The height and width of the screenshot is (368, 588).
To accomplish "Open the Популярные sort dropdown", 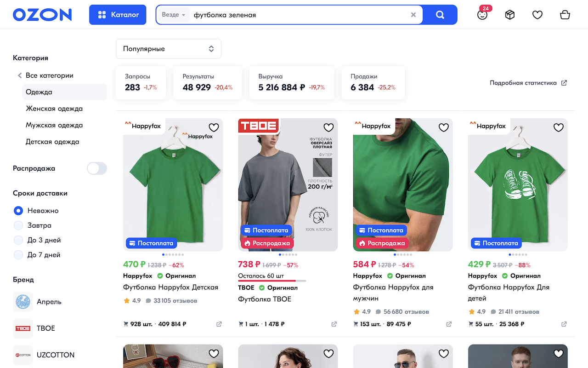I will coord(168,48).
